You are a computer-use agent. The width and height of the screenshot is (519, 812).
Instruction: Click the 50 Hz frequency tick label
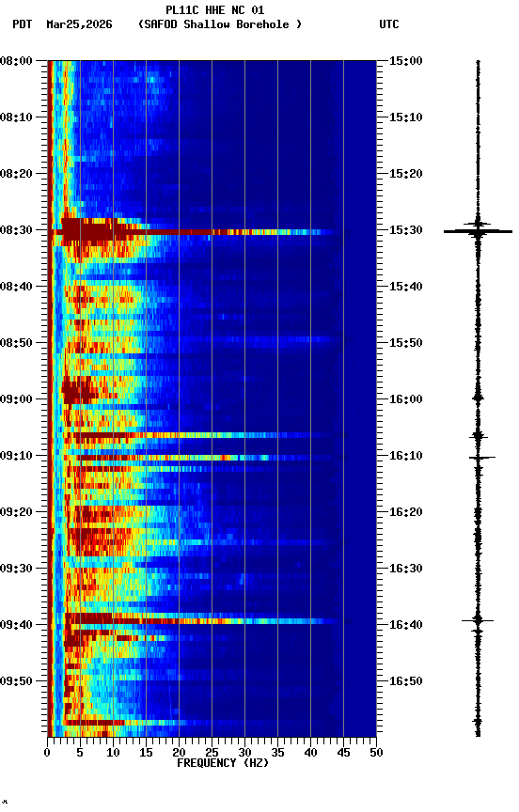click(x=376, y=753)
